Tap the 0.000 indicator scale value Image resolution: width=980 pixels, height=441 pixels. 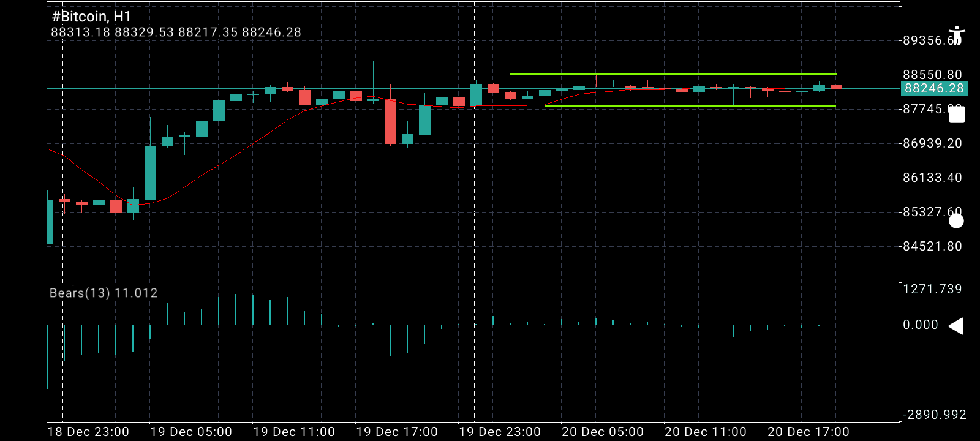(921, 325)
